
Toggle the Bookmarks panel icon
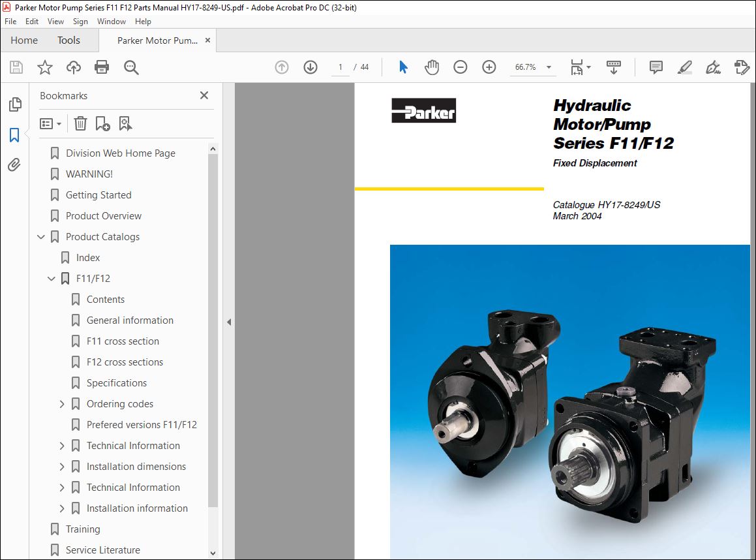click(x=14, y=135)
